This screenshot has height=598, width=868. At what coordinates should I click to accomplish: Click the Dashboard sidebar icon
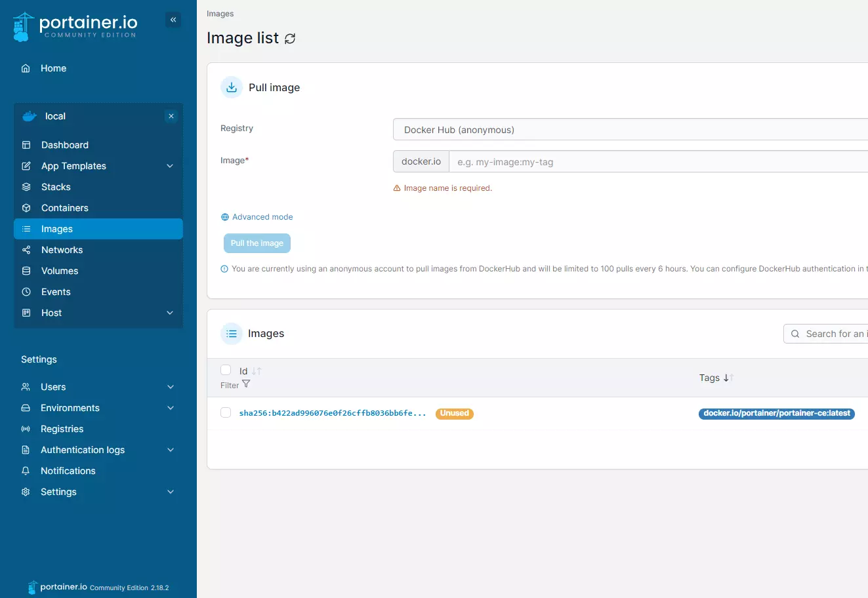point(26,145)
